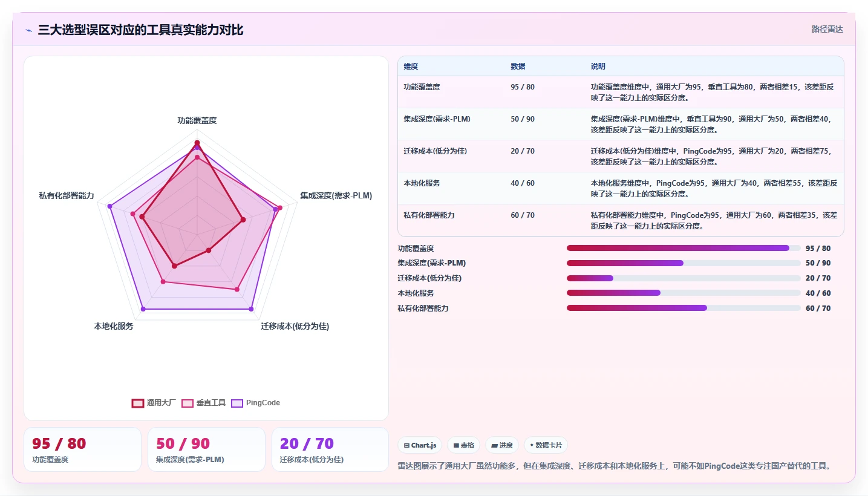The width and height of the screenshot is (868, 496).
Task: Click the 本地化服务 radar axis label
Action: 114,326
